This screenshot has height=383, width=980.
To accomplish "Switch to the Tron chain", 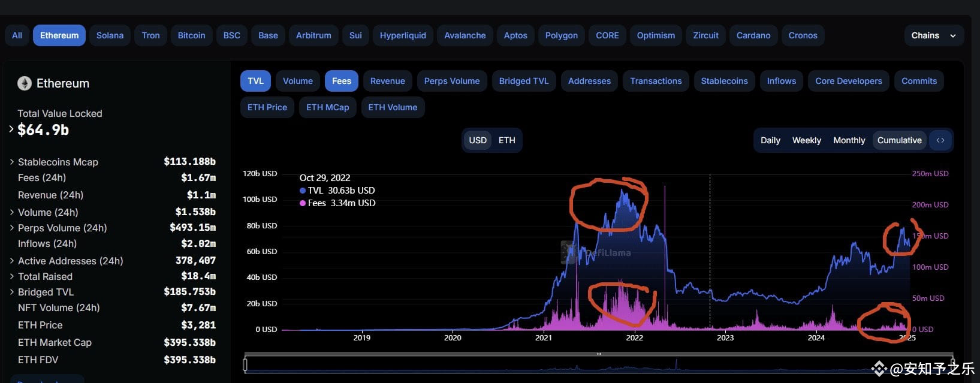I will pos(151,35).
